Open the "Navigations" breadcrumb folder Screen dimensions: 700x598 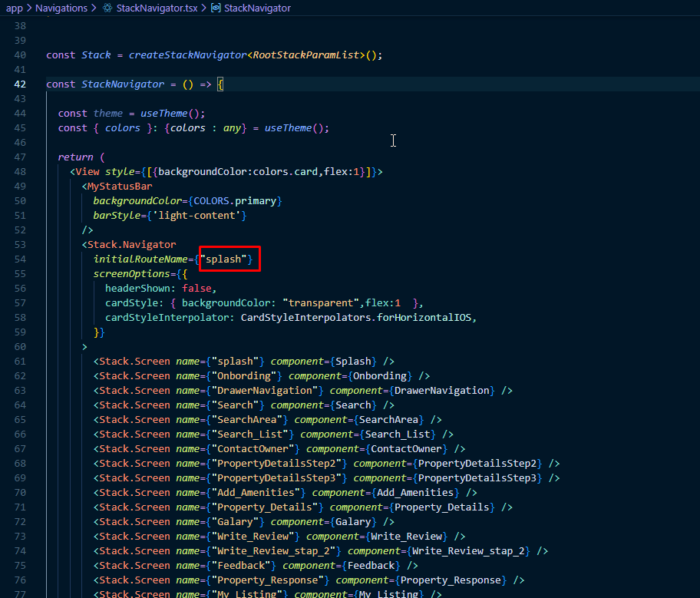[x=61, y=8]
